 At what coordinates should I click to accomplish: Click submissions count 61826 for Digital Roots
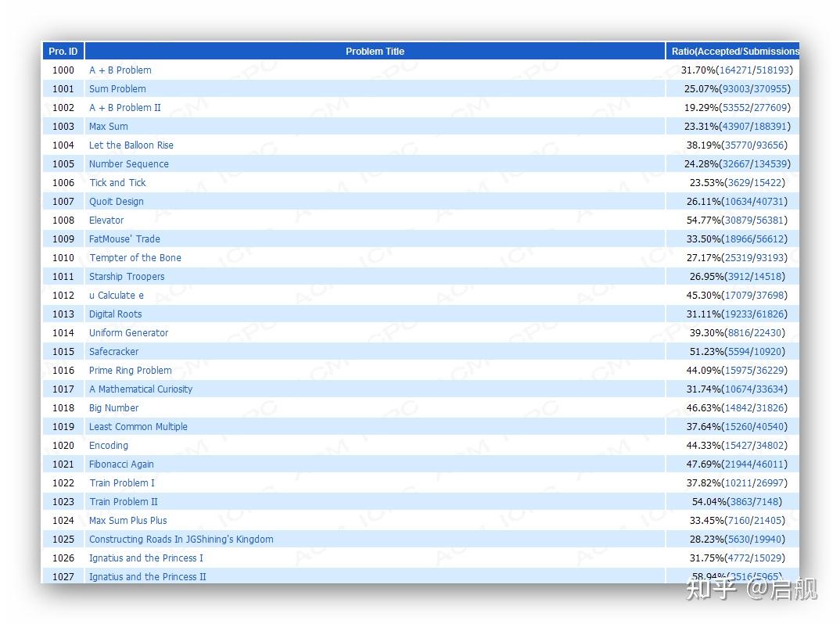(770, 314)
